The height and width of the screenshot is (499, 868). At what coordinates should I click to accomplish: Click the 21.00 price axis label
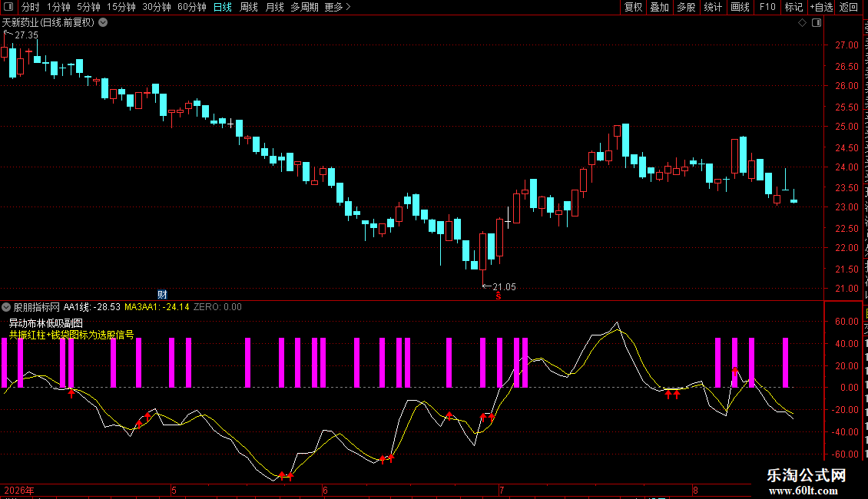point(847,289)
